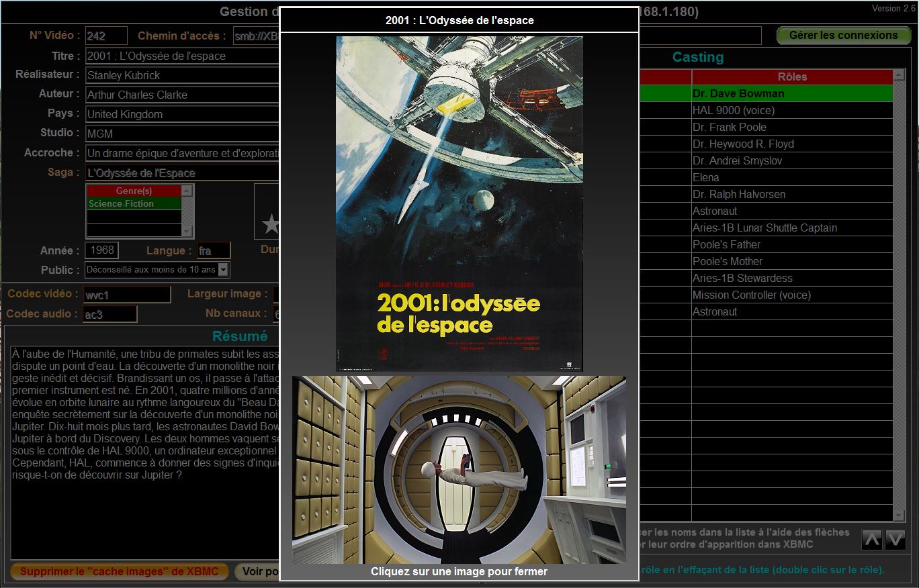Click the Pays field United Kingdom

click(x=182, y=114)
